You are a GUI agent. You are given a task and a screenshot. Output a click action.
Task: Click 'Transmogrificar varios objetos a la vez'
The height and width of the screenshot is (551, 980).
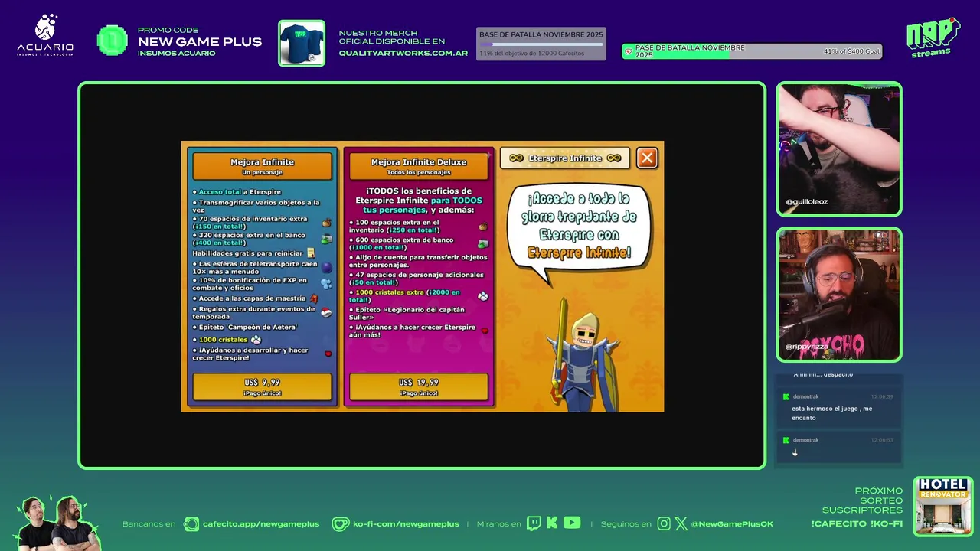click(x=256, y=206)
